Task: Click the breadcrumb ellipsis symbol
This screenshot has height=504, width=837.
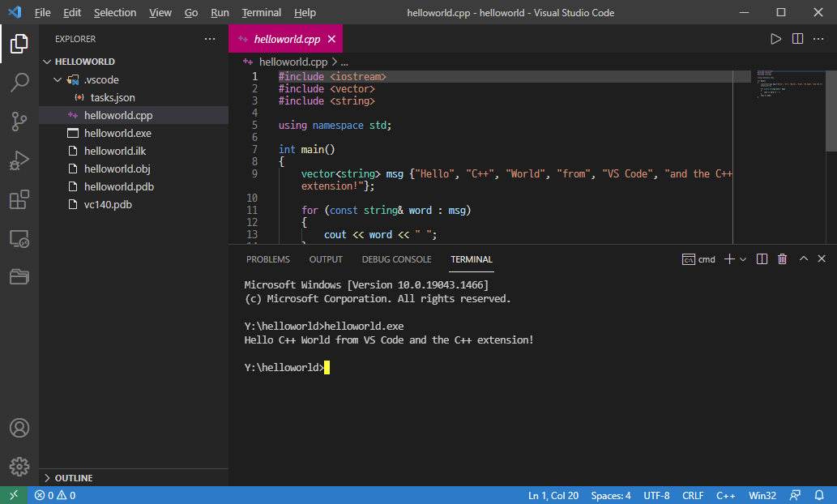Action: (x=344, y=62)
